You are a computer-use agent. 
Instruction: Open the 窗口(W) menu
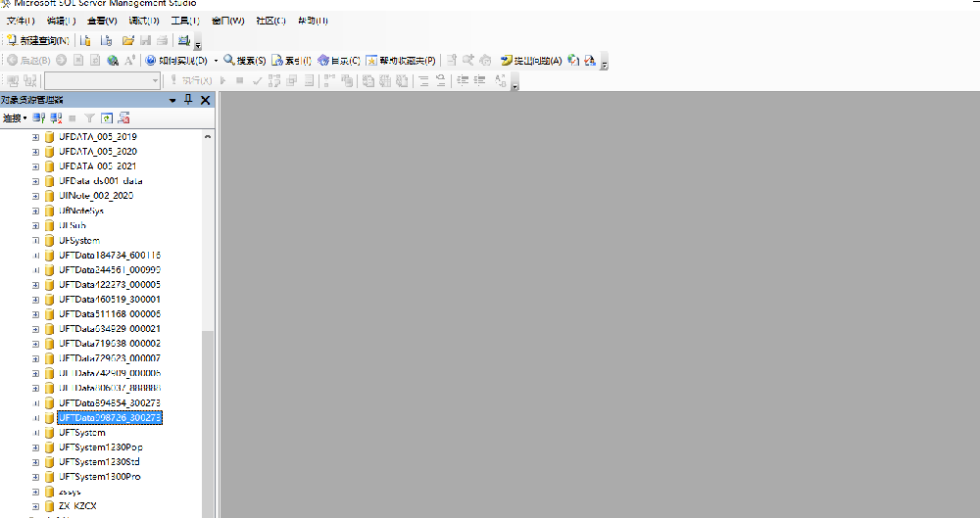pos(227,21)
